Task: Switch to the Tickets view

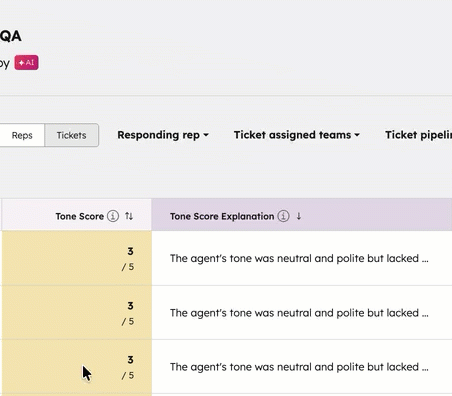Action: coord(71,135)
